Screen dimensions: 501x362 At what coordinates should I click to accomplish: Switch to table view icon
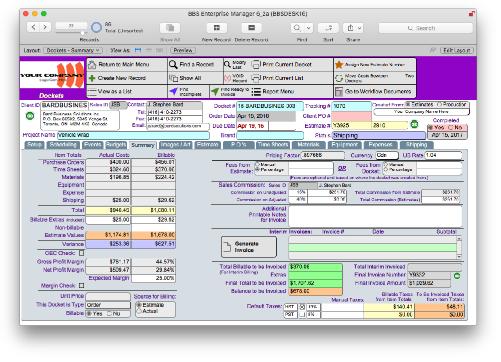(x=159, y=50)
